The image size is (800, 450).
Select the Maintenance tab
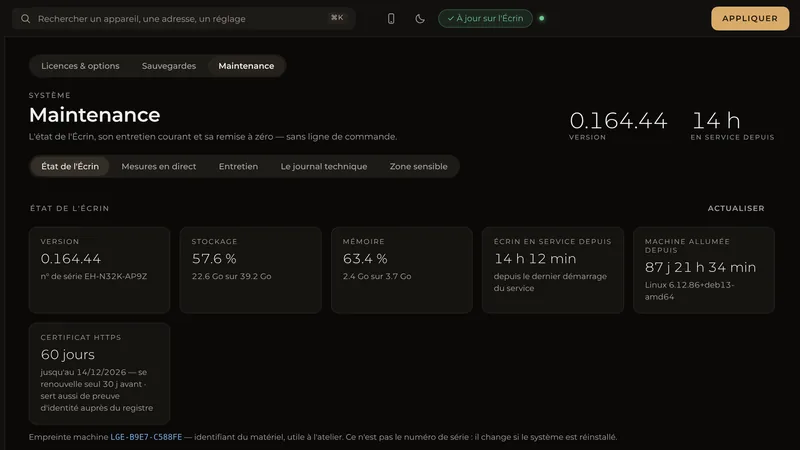(x=246, y=66)
